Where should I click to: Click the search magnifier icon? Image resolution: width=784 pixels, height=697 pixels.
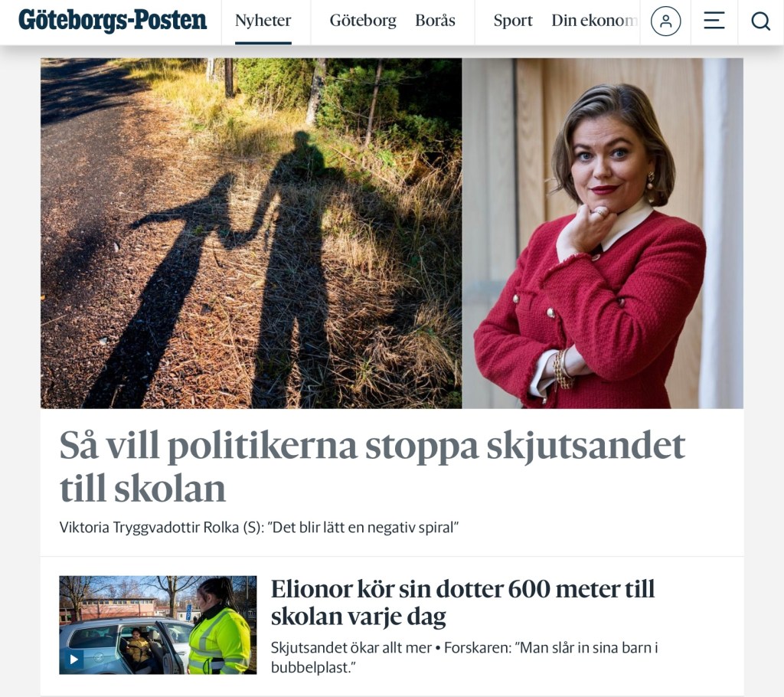pos(760,21)
